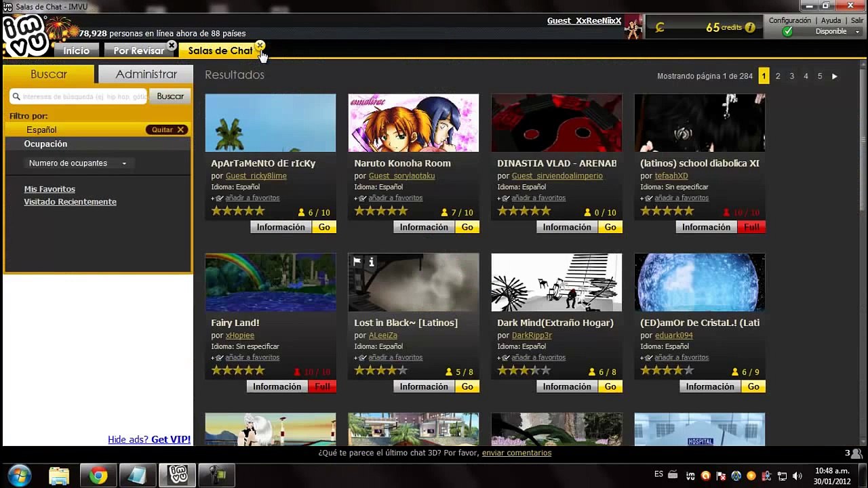The width and height of the screenshot is (868, 488).
Task: Open File Explorer from the taskbar
Action: click(x=59, y=475)
